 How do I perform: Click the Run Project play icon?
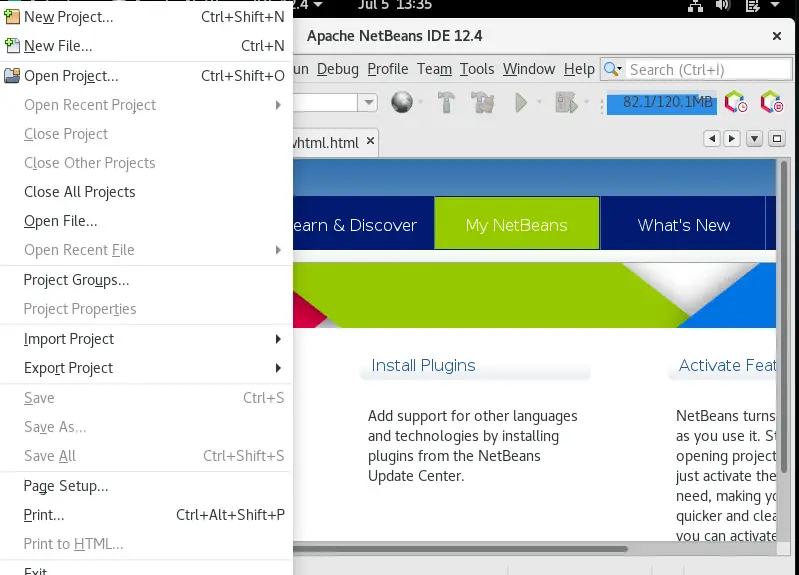point(520,102)
